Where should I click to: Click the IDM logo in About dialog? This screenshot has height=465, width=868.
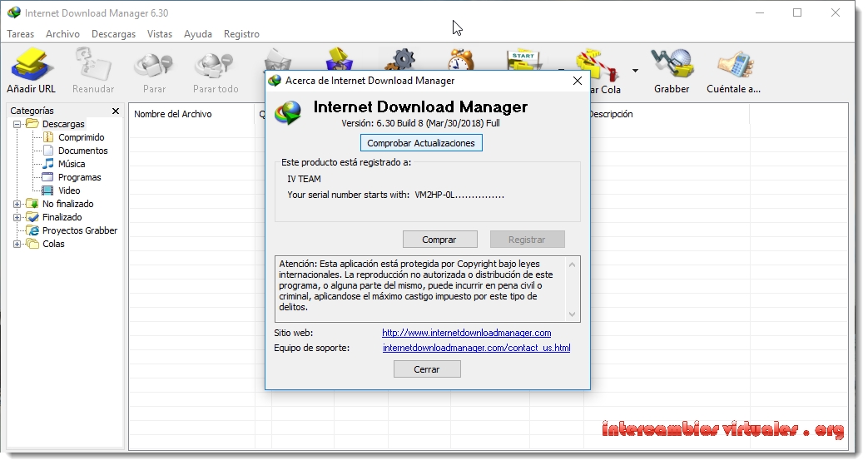pyautogui.click(x=289, y=112)
